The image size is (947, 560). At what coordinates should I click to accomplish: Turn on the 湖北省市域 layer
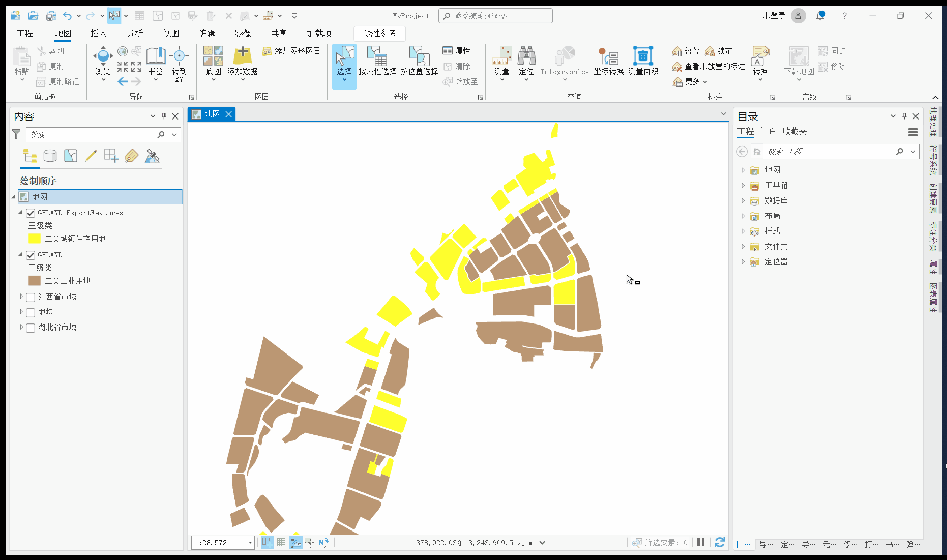pos(31,328)
